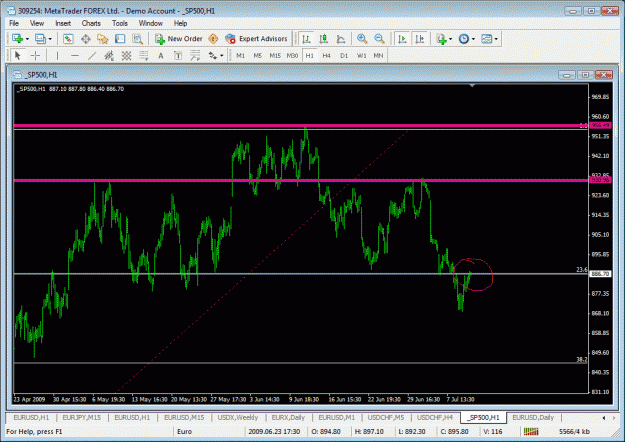The height and width of the screenshot is (442, 625).
Task: Open the Strategy Tester magnifier icon
Action: (x=138, y=39)
